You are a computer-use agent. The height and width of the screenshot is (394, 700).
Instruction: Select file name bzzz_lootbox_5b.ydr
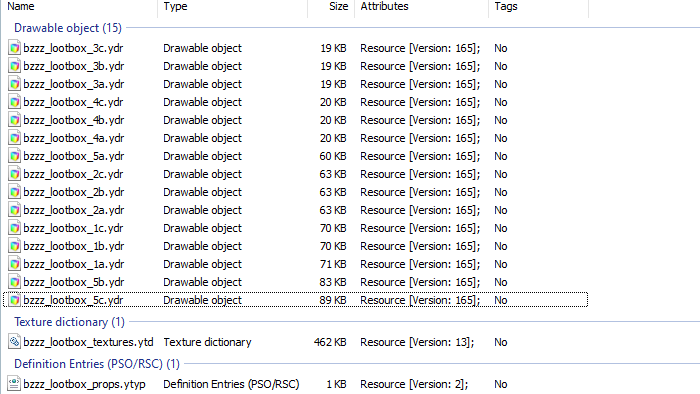pos(74,282)
